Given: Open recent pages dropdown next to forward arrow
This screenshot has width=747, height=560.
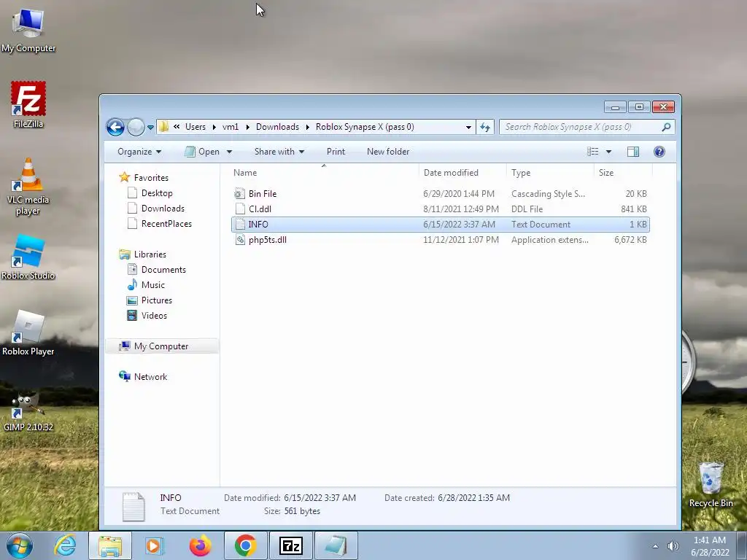Looking at the screenshot, I should [x=150, y=128].
